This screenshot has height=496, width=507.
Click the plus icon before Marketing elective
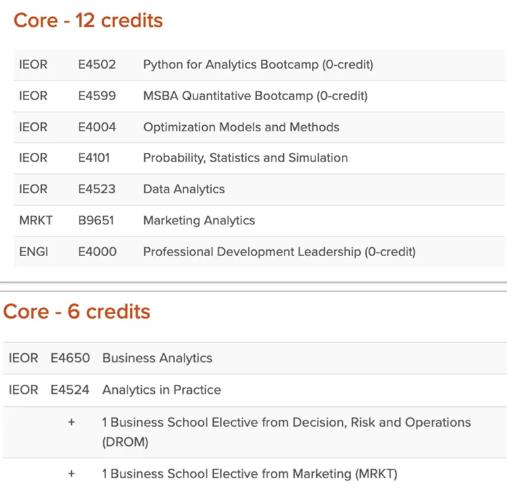tap(71, 473)
